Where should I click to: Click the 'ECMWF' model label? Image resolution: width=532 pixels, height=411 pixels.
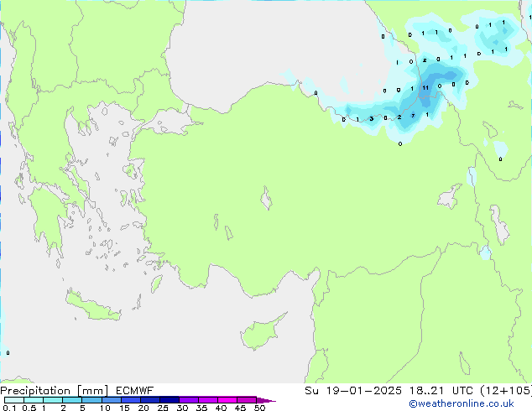click(x=134, y=391)
